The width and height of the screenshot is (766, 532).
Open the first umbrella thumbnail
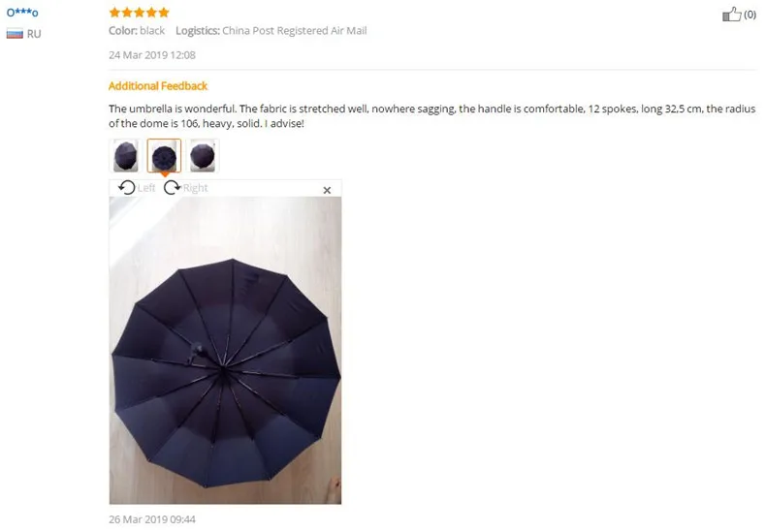[x=125, y=156]
